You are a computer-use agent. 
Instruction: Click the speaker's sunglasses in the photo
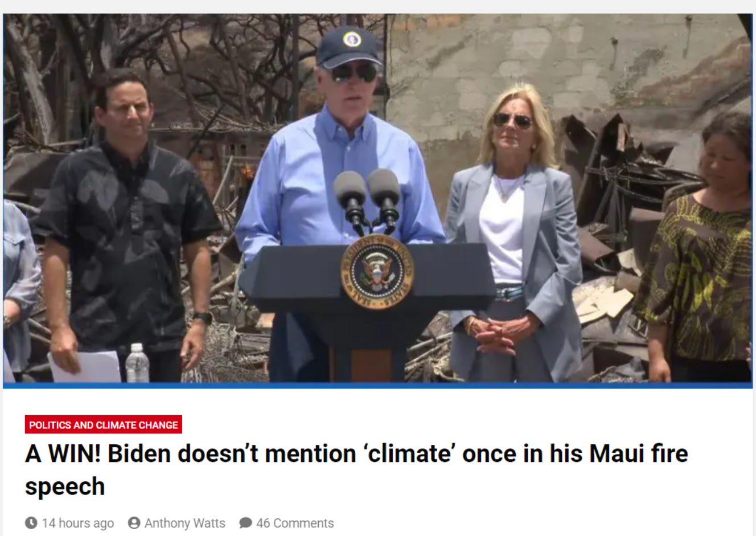(x=354, y=72)
